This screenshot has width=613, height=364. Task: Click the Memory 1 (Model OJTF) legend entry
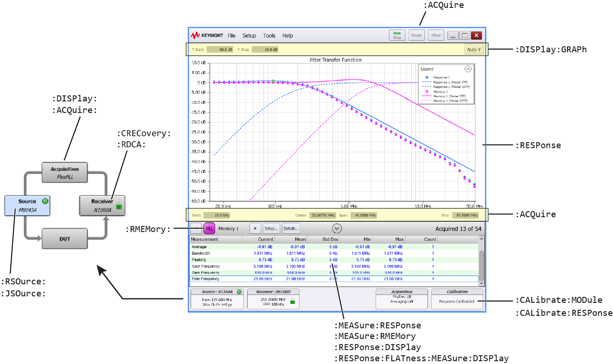coord(446,101)
